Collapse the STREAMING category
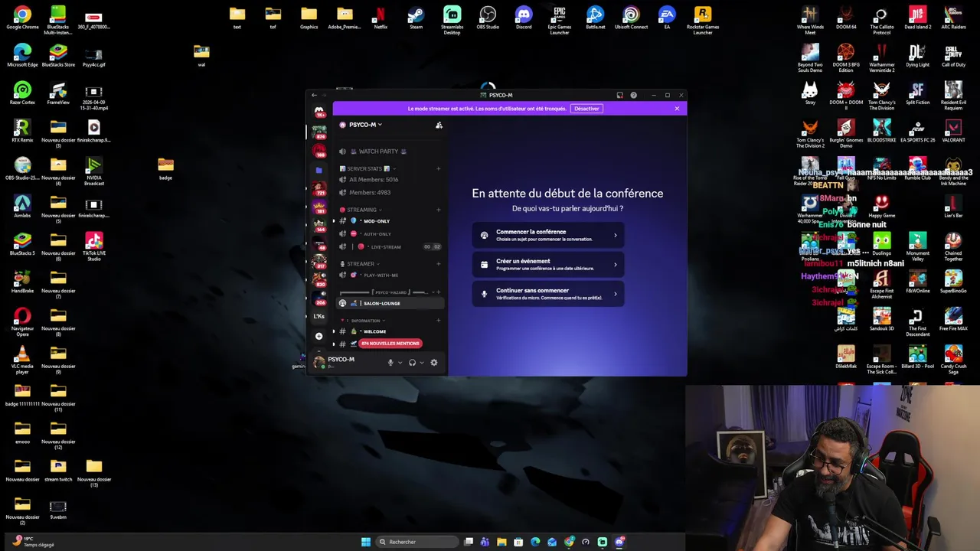This screenshot has height=551, width=980. (361, 210)
